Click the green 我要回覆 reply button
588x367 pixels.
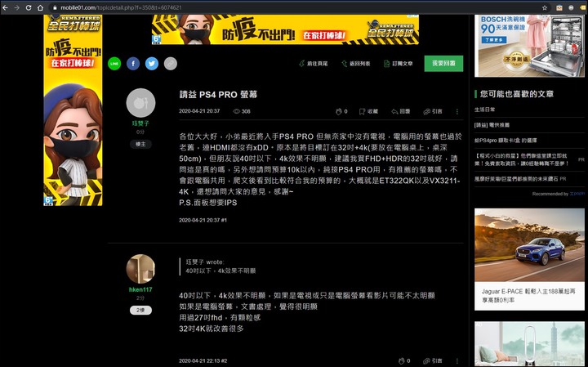[443, 64]
